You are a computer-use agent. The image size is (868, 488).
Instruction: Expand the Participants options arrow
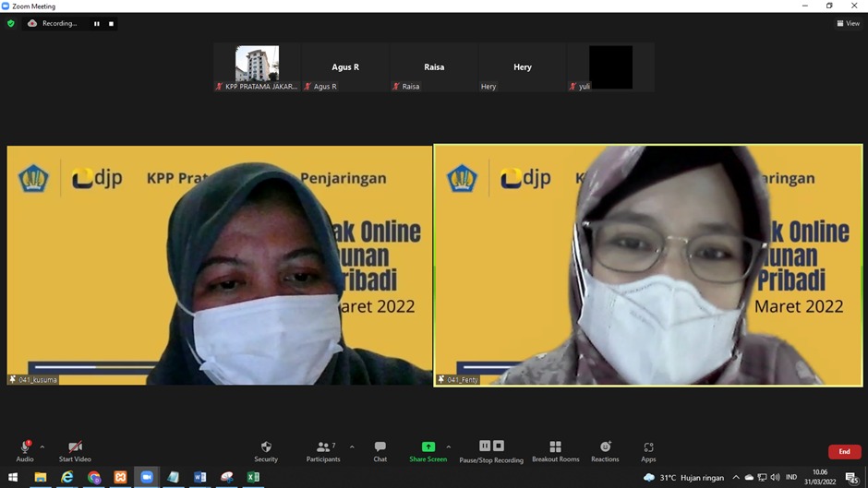(x=352, y=446)
